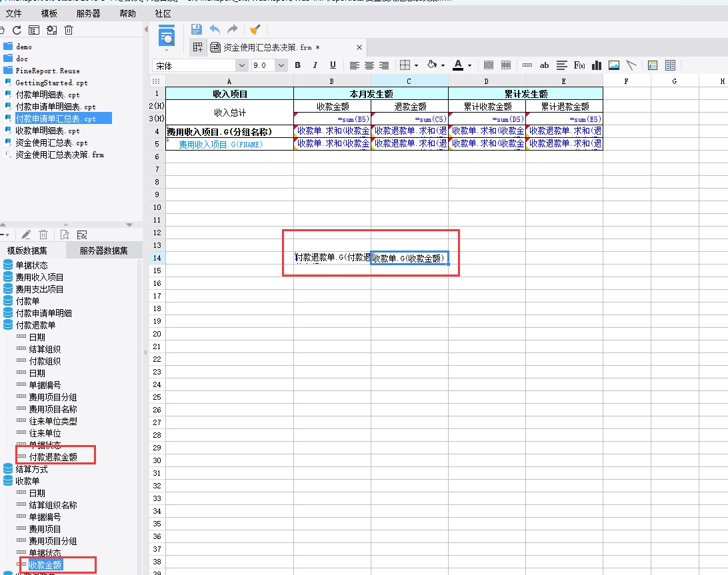Collapse the 收款单 dataset node
Screen dimensions: 728x575
pyautogui.click(x=8, y=481)
